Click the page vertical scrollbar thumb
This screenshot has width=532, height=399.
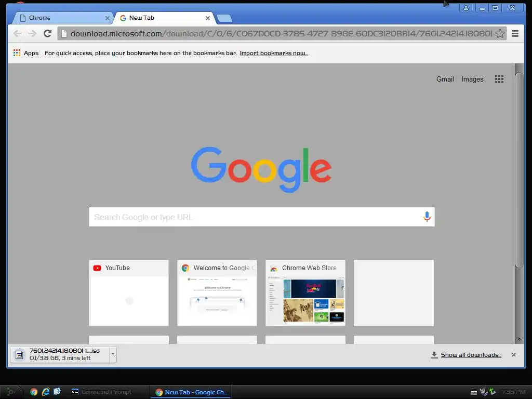coord(519,170)
